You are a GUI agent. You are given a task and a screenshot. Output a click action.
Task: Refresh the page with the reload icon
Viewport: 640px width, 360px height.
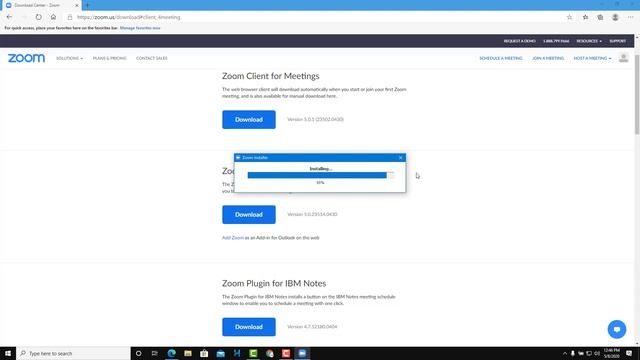point(38,17)
